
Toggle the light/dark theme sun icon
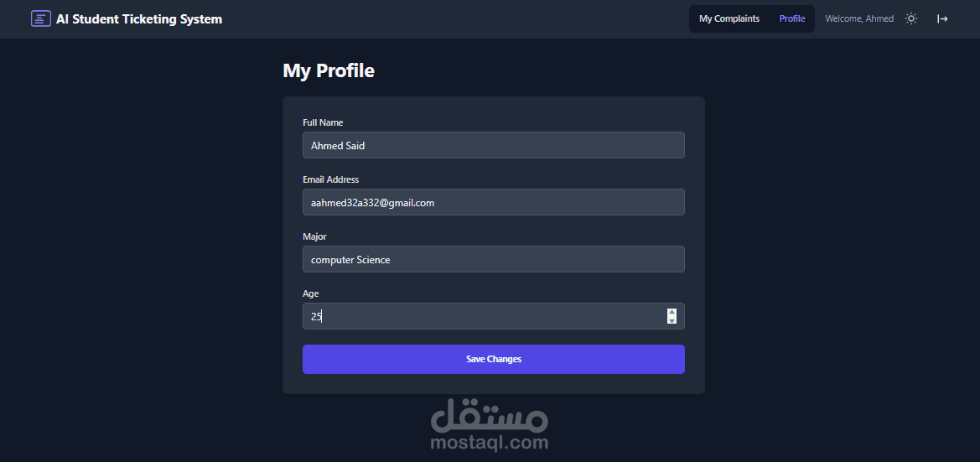click(x=911, y=18)
